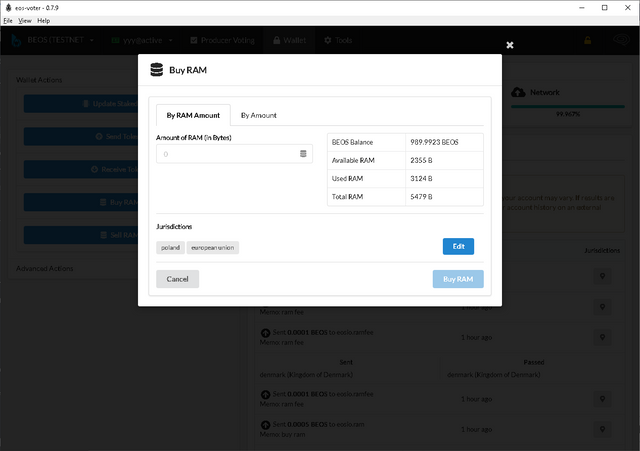Go to the Producer Voting tab
This screenshot has height=451, width=640.
222,40
